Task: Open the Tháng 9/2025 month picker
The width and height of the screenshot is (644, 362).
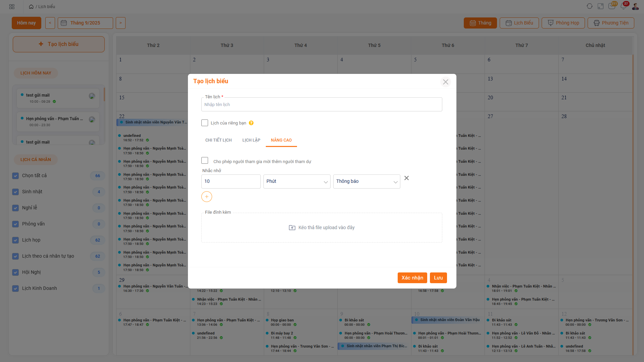Action: [85, 23]
